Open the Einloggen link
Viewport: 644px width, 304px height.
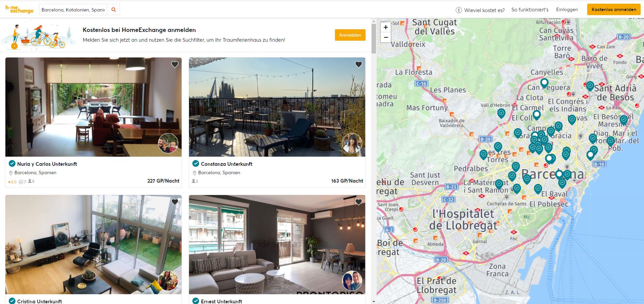click(567, 10)
